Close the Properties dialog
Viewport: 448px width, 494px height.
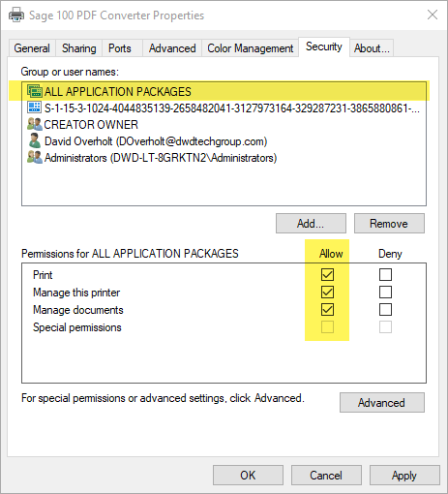pos(433,15)
